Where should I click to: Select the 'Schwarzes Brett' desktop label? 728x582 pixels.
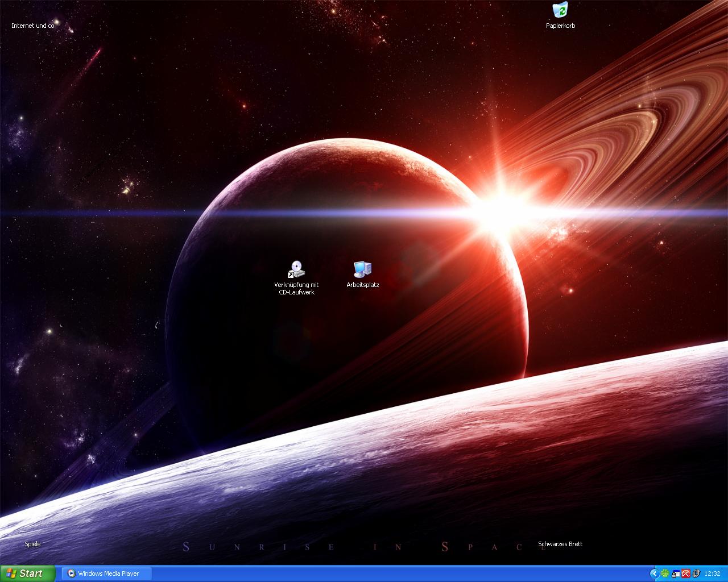[560, 544]
